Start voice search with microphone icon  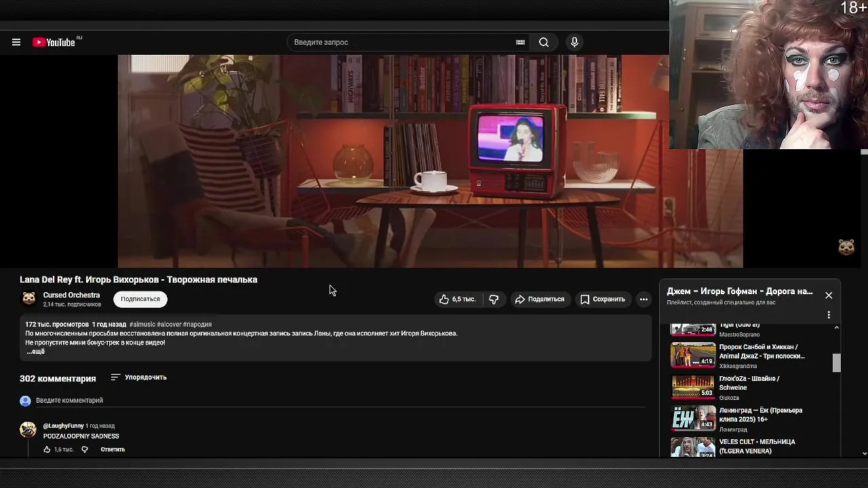click(x=574, y=42)
